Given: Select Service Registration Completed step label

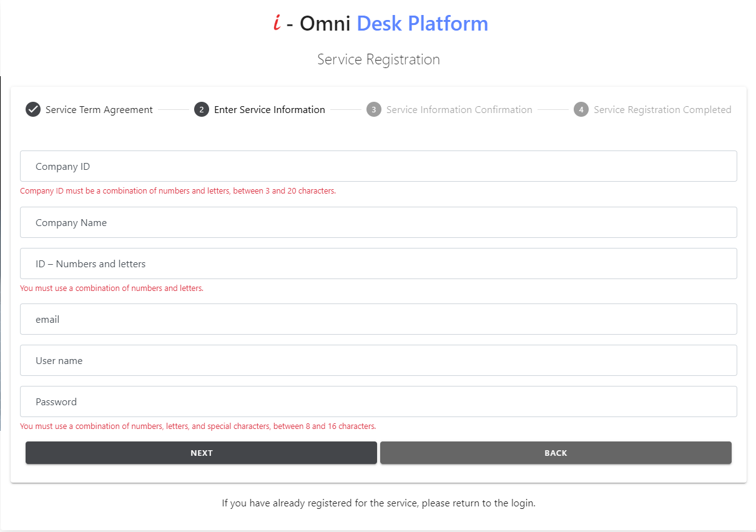Looking at the screenshot, I should coord(662,110).
